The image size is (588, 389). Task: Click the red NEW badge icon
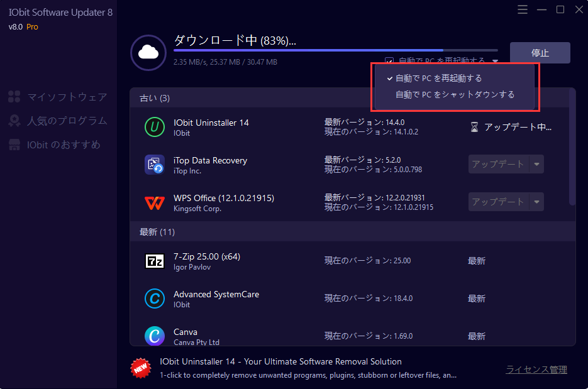(141, 368)
